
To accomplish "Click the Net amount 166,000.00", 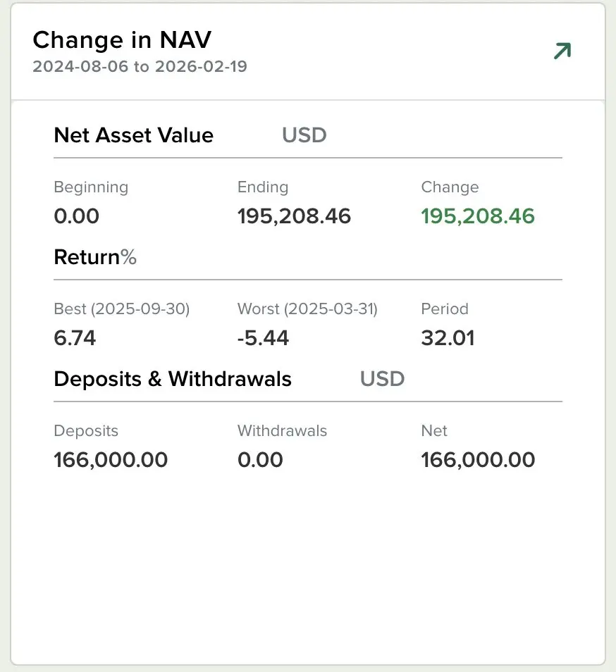I will (478, 460).
